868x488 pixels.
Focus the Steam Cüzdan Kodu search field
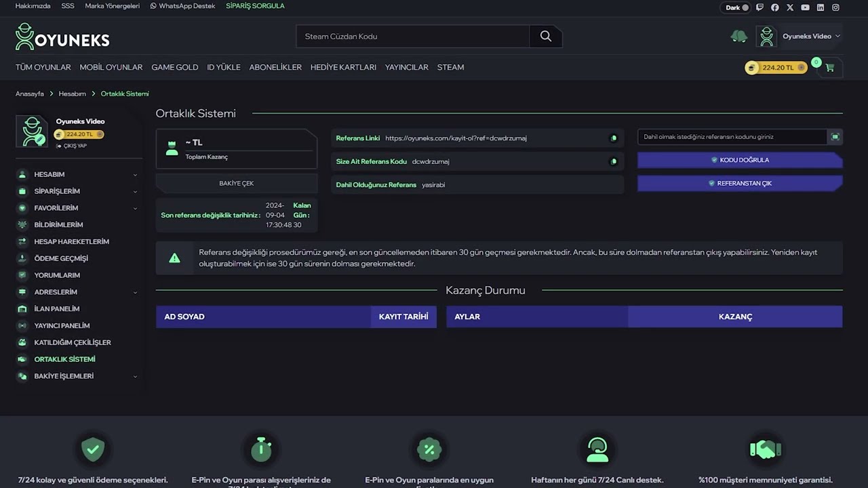point(413,37)
